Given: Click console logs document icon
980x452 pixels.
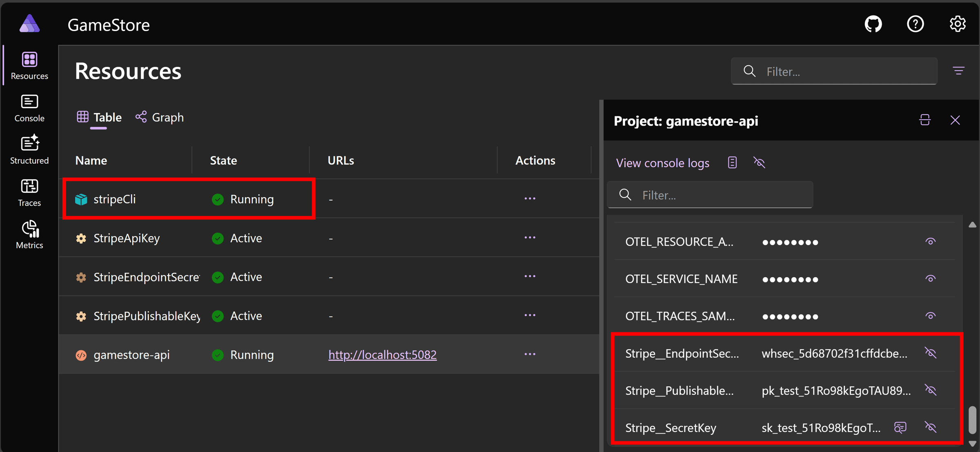Looking at the screenshot, I should coord(732,163).
